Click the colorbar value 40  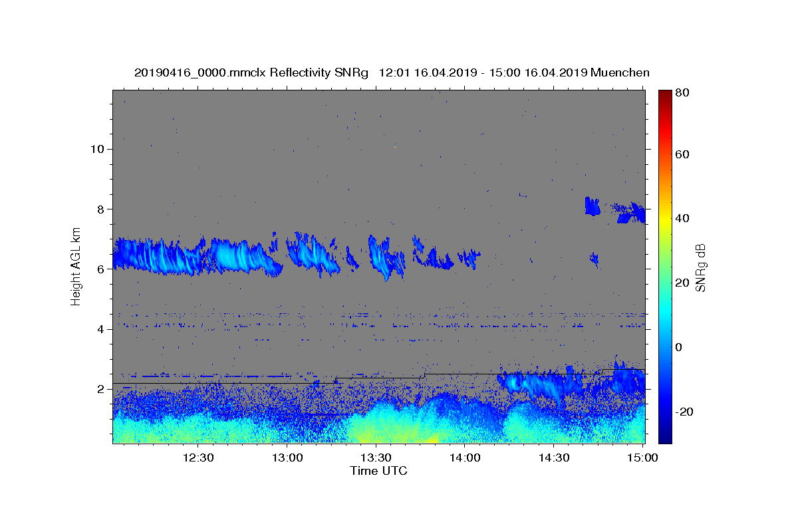click(x=682, y=218)
